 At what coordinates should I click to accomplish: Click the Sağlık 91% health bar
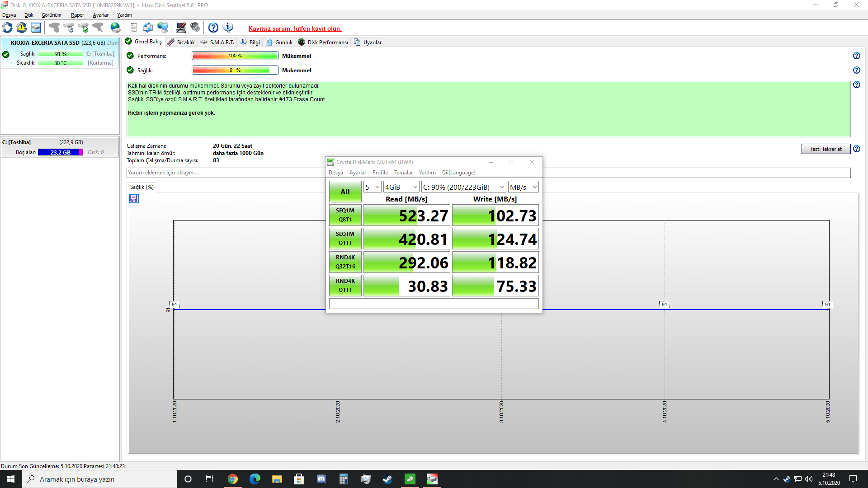[x=235, y=70]
